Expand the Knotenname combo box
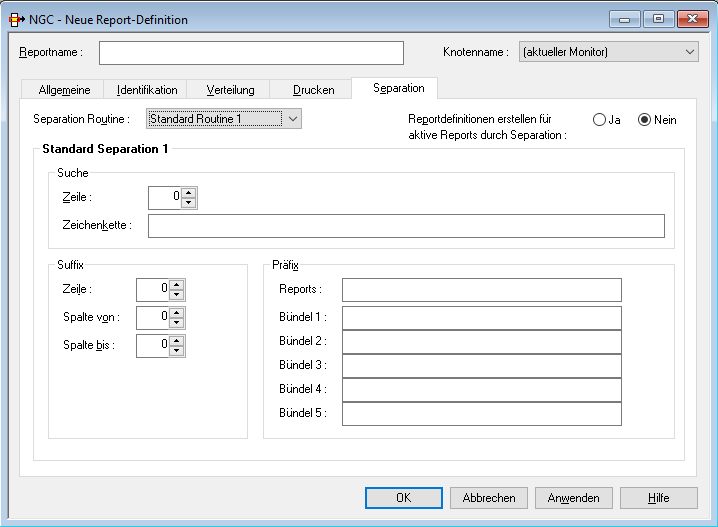Image resolution: width=718 pixels, height=527 pixels. [x=689, y=52]
